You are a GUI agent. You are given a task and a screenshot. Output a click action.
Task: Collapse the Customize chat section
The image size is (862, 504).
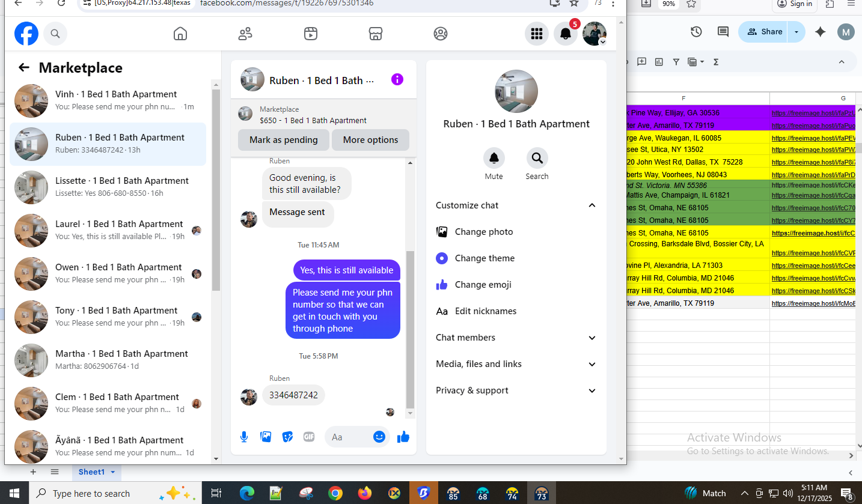pos(592,205)
